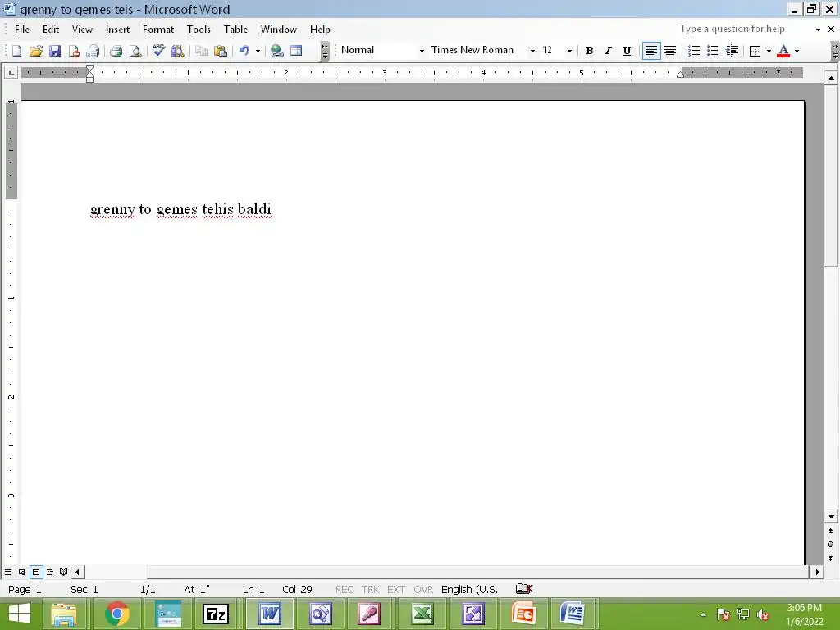Increase paragraph indent
This screenshot has height=630, width=840.
tap(732, 51)
